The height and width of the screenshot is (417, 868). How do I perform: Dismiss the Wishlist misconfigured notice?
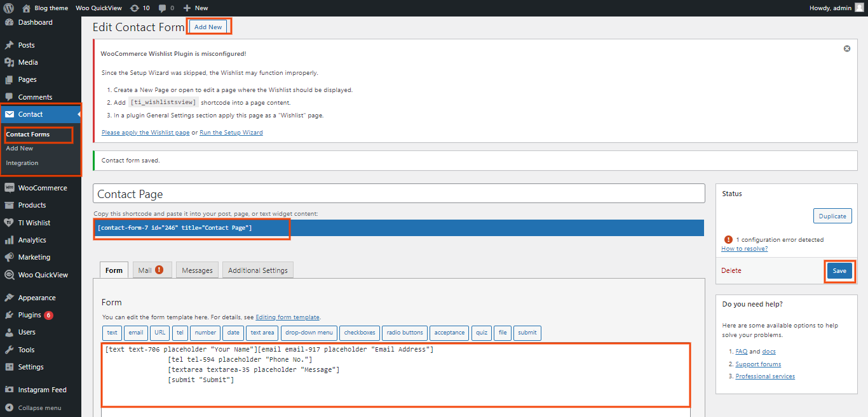tap(846, 49)
